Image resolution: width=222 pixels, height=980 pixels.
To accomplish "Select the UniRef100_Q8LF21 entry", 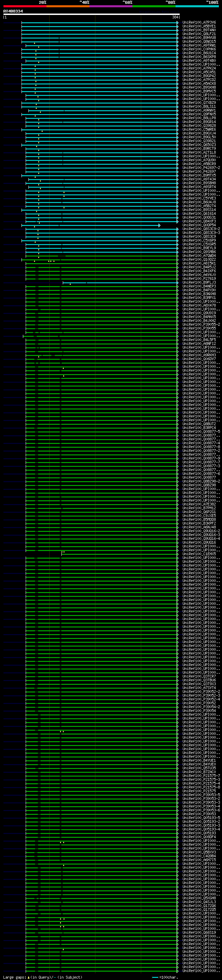I will click(199, 34).
